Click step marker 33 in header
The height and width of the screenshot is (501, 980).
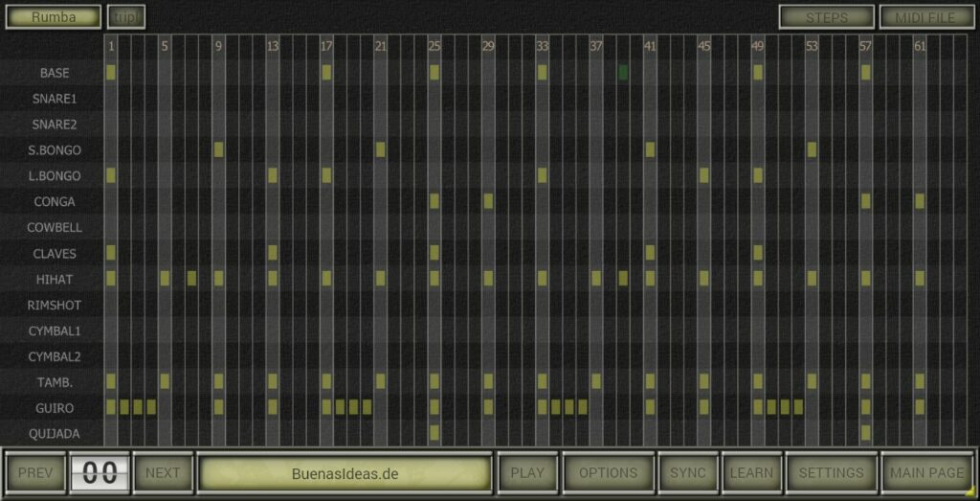point(543,46)
